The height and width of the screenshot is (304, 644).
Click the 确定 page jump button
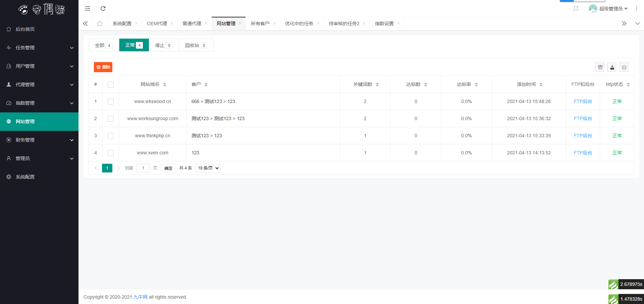tap(168, 168)
